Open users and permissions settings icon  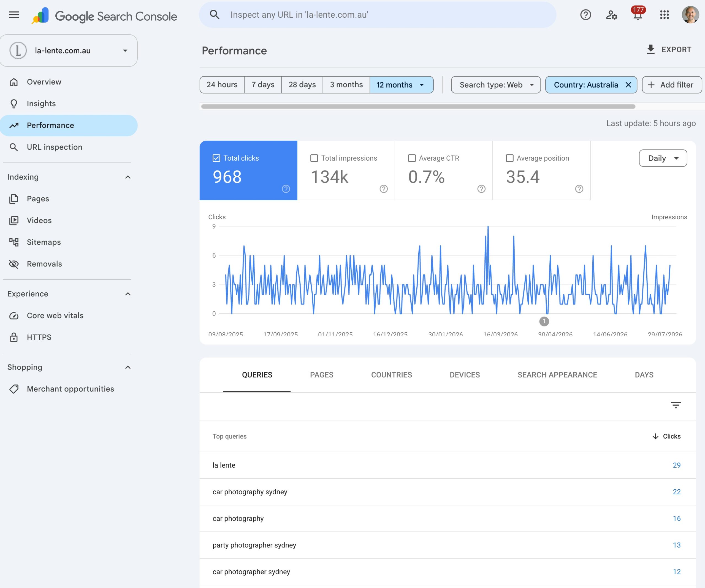(x=611, y=15)
